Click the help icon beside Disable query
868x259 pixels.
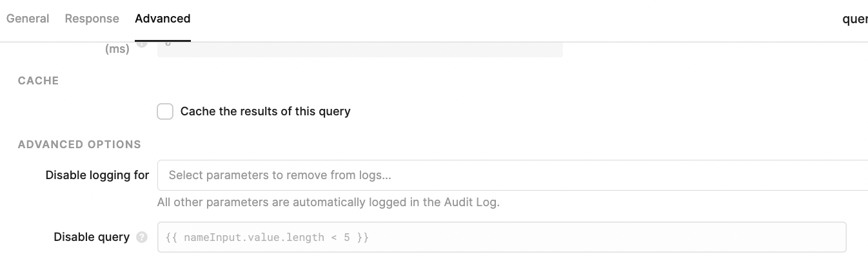point(142,237)
